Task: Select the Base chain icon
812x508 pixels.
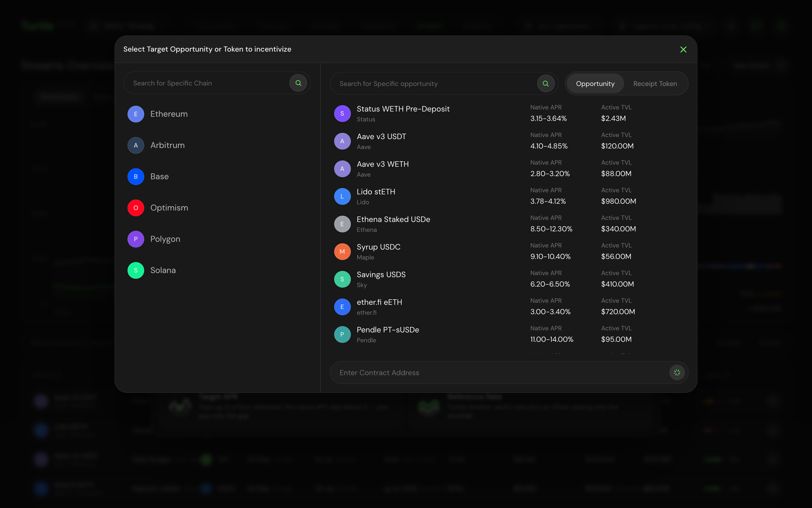Action: [136, 177]
